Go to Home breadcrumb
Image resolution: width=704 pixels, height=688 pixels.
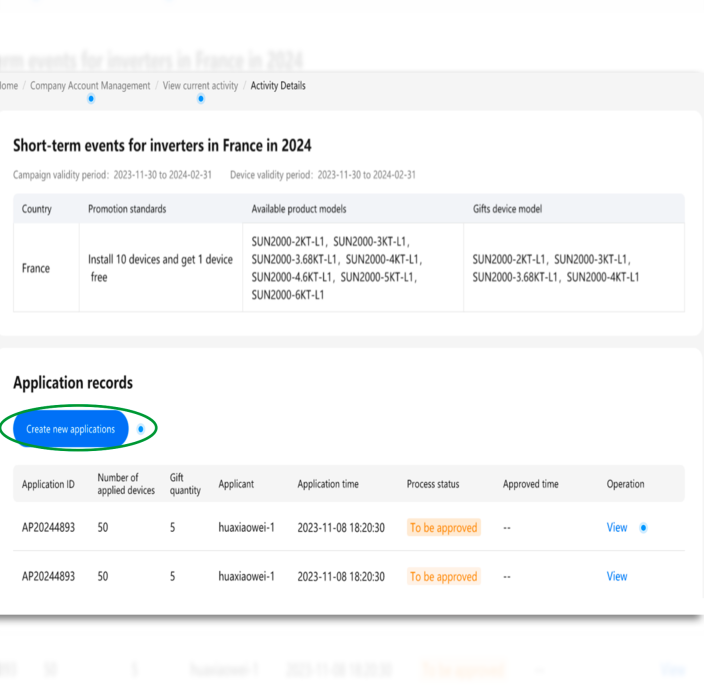point(9,86)
